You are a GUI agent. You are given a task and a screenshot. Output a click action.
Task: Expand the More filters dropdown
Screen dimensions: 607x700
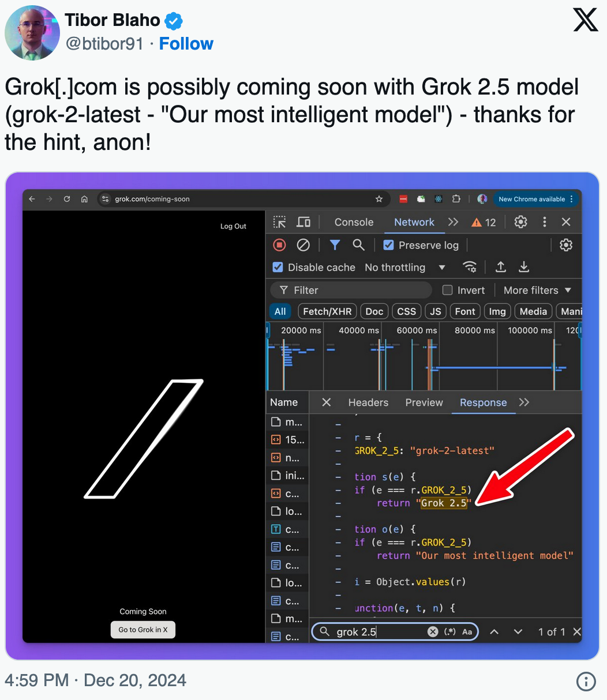537,290
